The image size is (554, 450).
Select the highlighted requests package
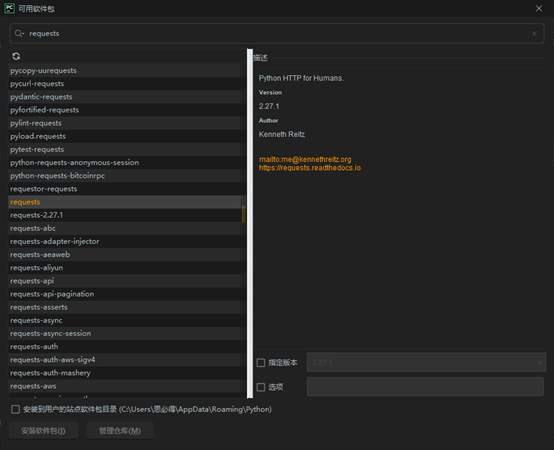click(x=125, y=202)
